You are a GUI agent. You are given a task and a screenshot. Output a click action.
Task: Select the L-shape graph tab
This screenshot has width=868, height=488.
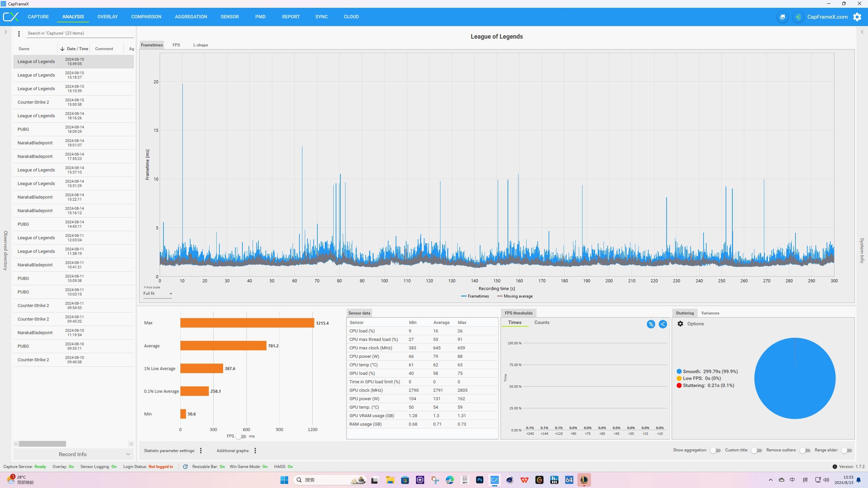tap(201, 45)
